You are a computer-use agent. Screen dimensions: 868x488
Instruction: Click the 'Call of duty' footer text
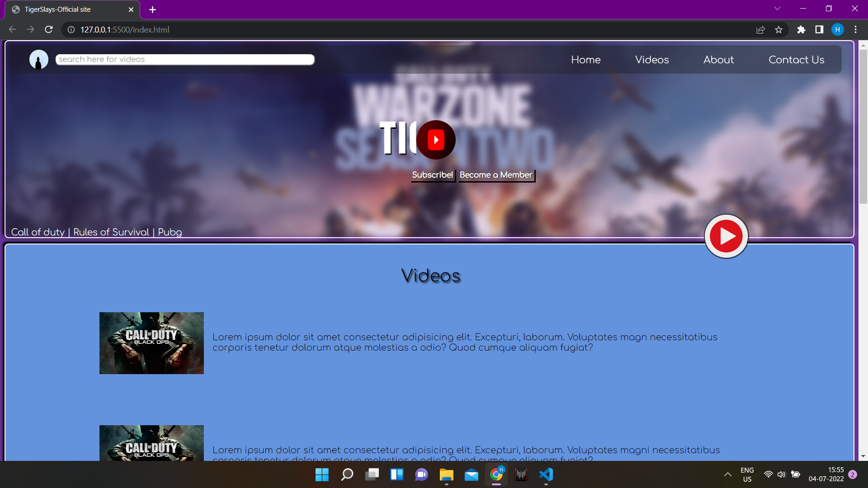38,232
